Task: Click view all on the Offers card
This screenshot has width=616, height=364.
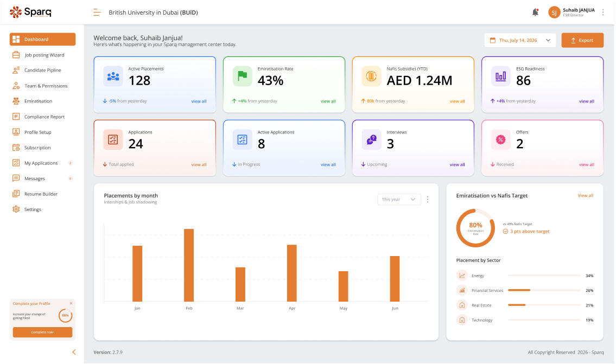Action: pyautogui.click(x=587, y=165)
